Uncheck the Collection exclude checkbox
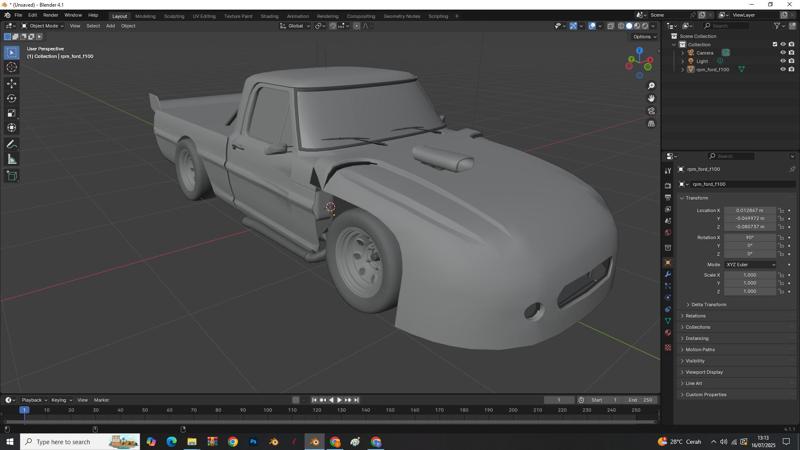Image resolution: width=800 pixels, height=450 pixels. (x=774, y=44)
